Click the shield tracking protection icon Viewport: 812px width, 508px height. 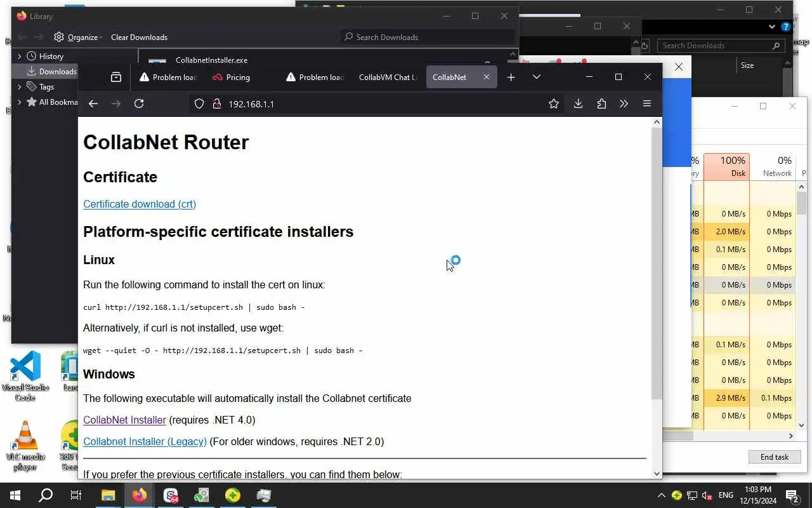[199, 104]
